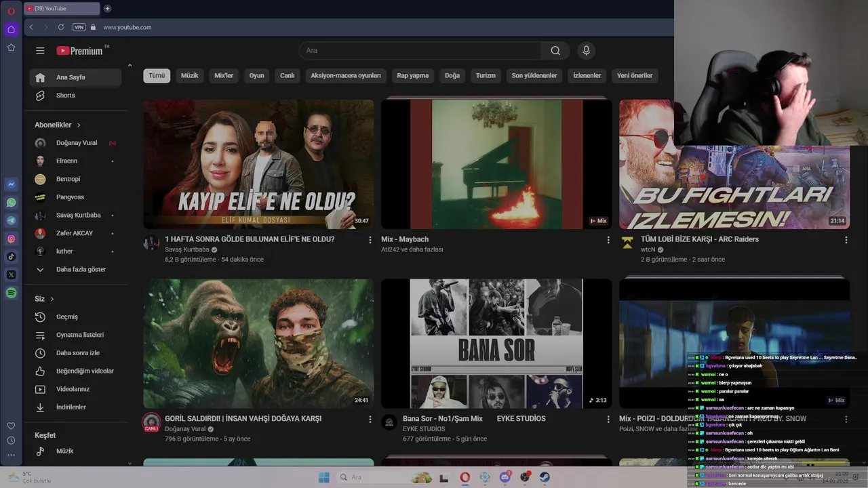This screenshot has width=868, height=488.
Task: Select Aksiyon-macera oyunları filter chip
Action: (346, 76)
